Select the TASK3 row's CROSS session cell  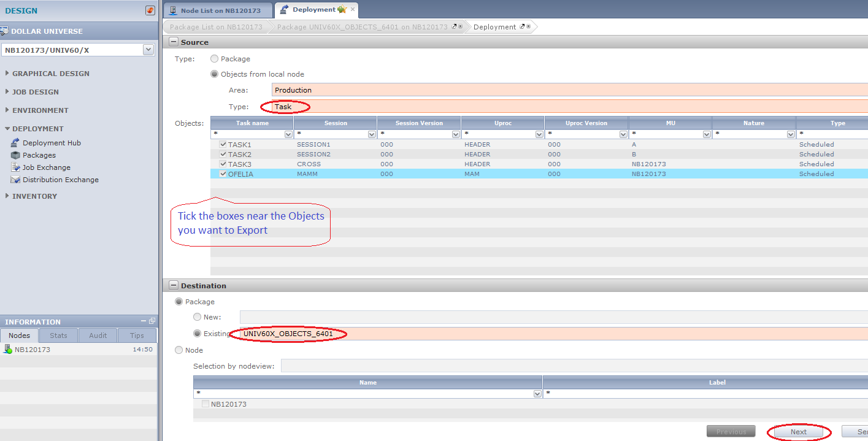click(x=336, y=164)
